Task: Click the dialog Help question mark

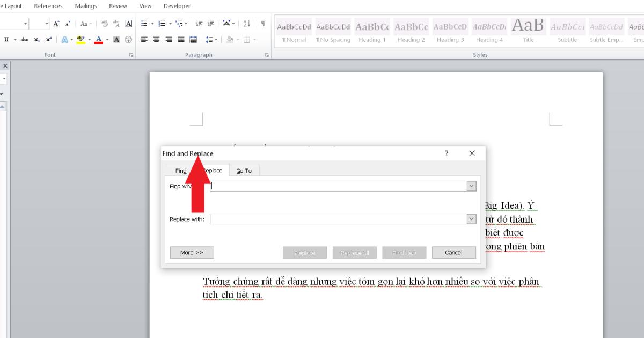Action: [447, 153]
